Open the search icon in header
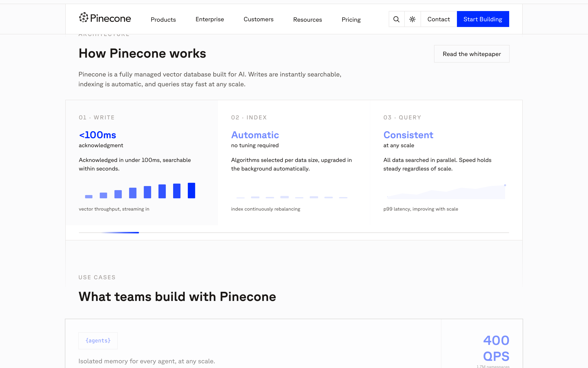588x368 pixels. [x=396, y=19]
